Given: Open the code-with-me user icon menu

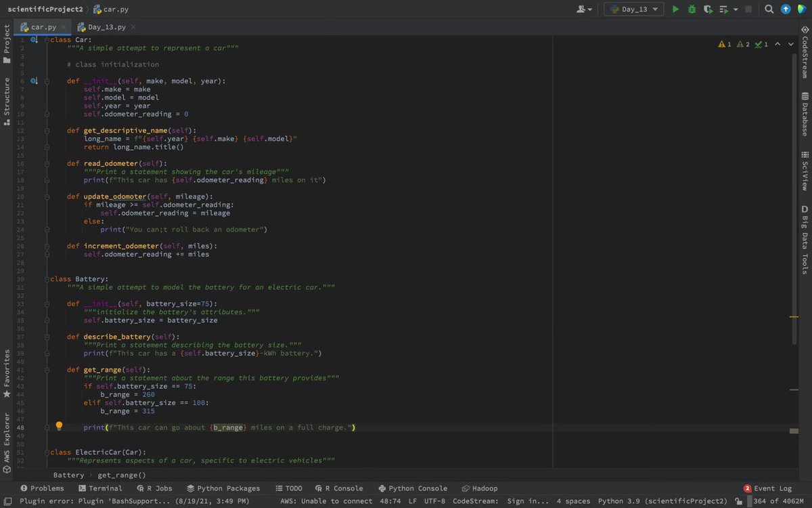Looking at the screenshot, I should click(584, 9).
